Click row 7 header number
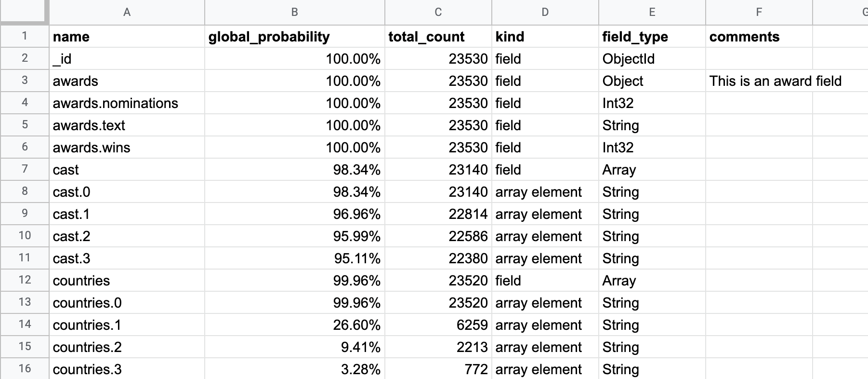 tap(25, 169)
